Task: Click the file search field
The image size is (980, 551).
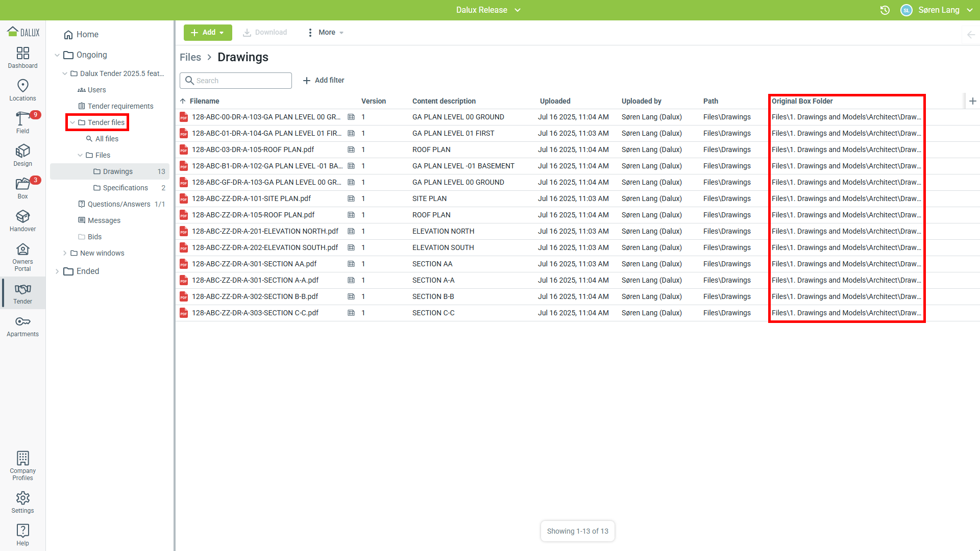Action: [x=240, y=81]
